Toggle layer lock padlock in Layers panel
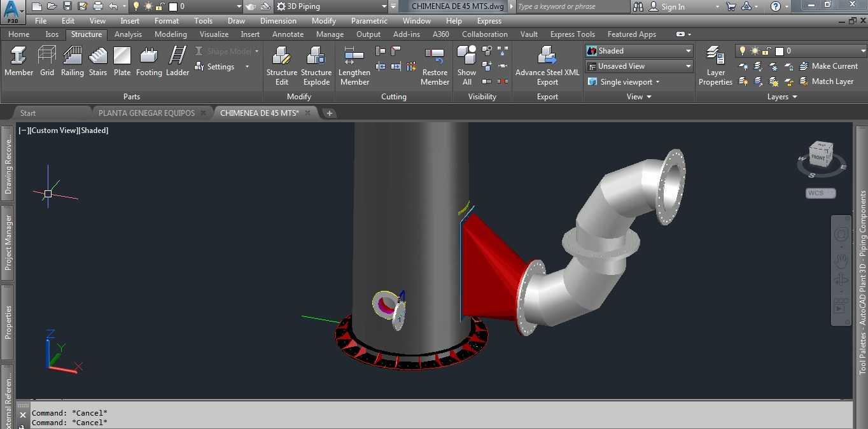 (x=766, y=51)
